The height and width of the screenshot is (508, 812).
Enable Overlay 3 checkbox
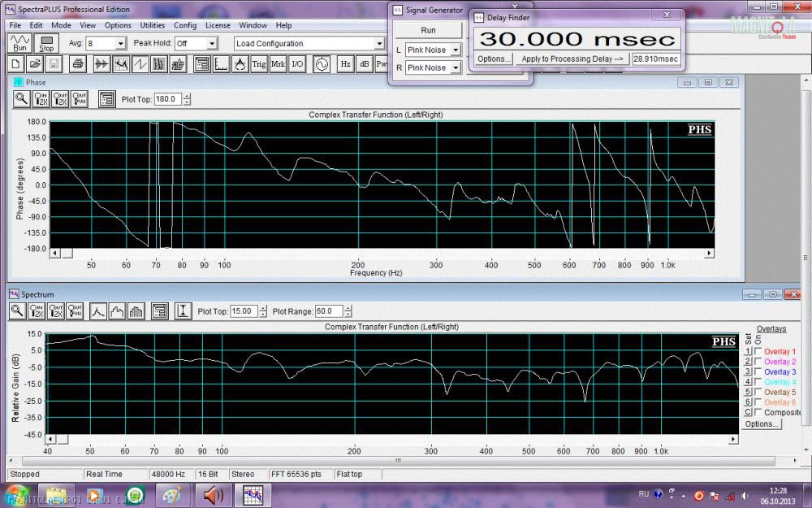point(758,371)
